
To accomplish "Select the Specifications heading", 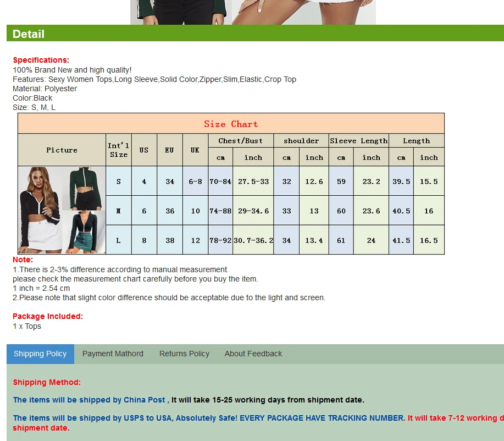I will click(x=41, y=60).
